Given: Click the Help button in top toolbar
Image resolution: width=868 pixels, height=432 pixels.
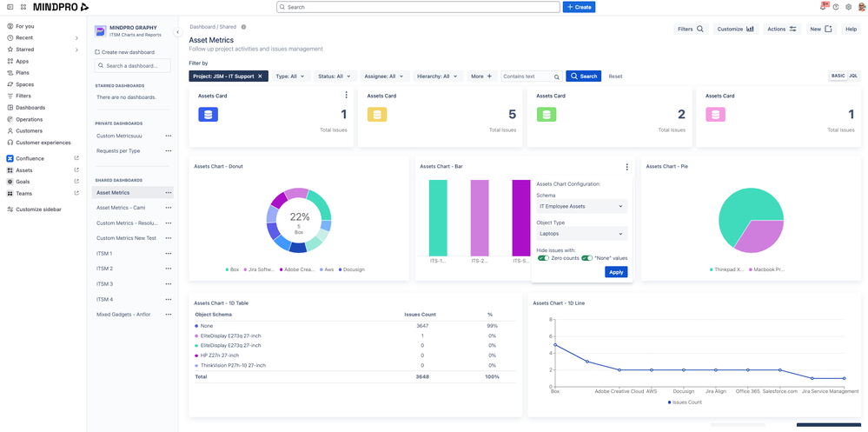Looking at the screenshot, I should [x=851, y=30].
